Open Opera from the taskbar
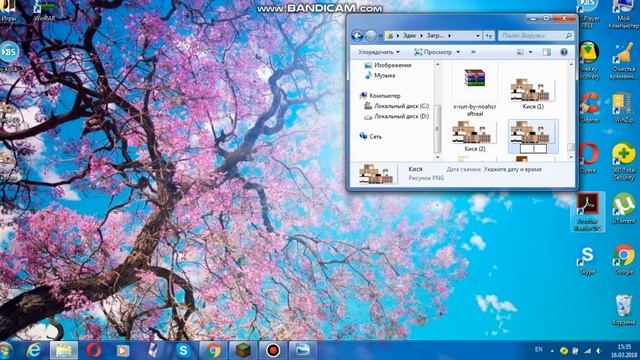Viewport: 640px width, 360px height. coord(93,350)
